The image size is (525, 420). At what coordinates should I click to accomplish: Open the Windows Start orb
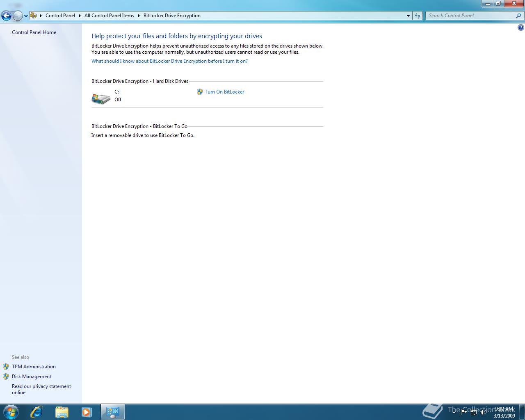point(11,412)
